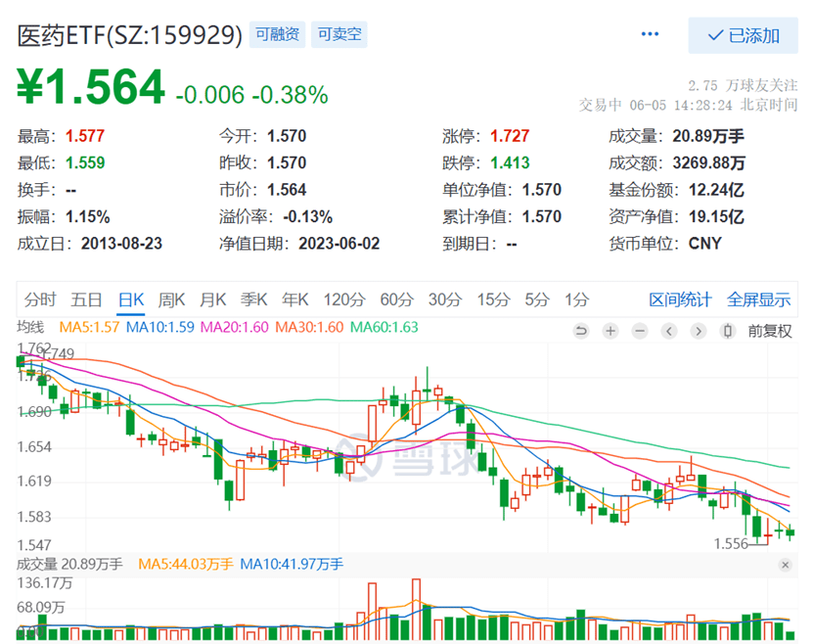813x644 pixels.
Task: Select the 月K chart tab
Action: (213, 299)
